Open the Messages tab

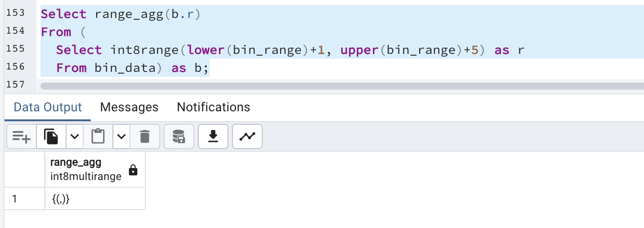(x=129, y=107)
